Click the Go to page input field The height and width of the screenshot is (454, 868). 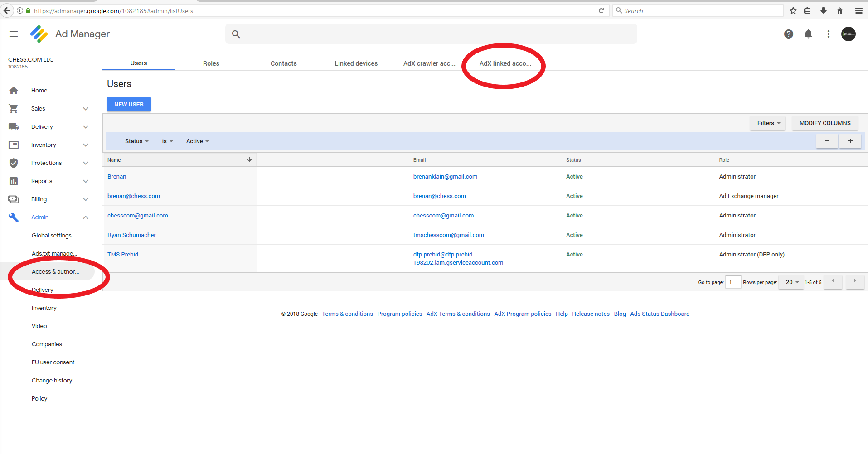click(x=733, y=282)
